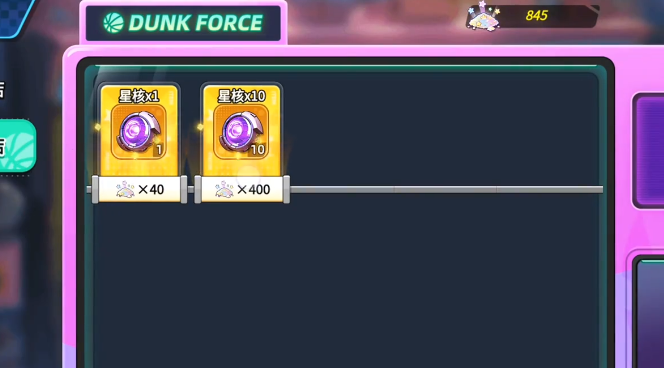664x368 pixels.
Task: Switch to the upper left sidebar tab
Action: (4, 90)
